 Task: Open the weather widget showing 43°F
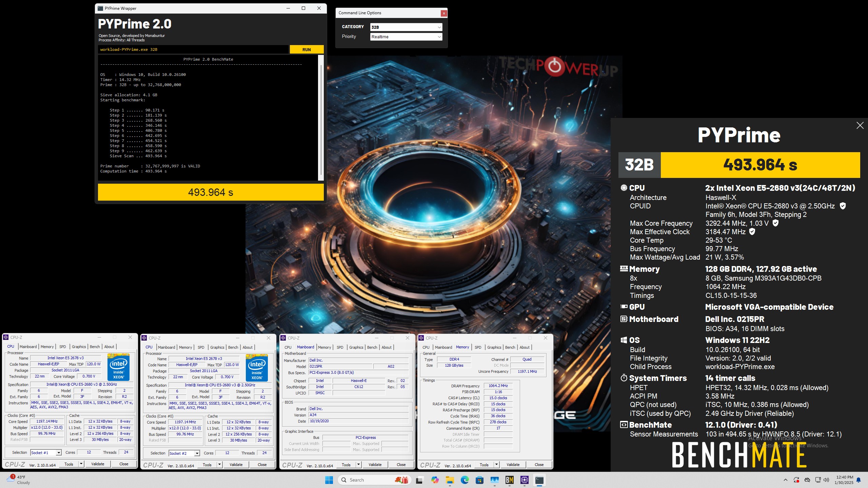(19, 480)
